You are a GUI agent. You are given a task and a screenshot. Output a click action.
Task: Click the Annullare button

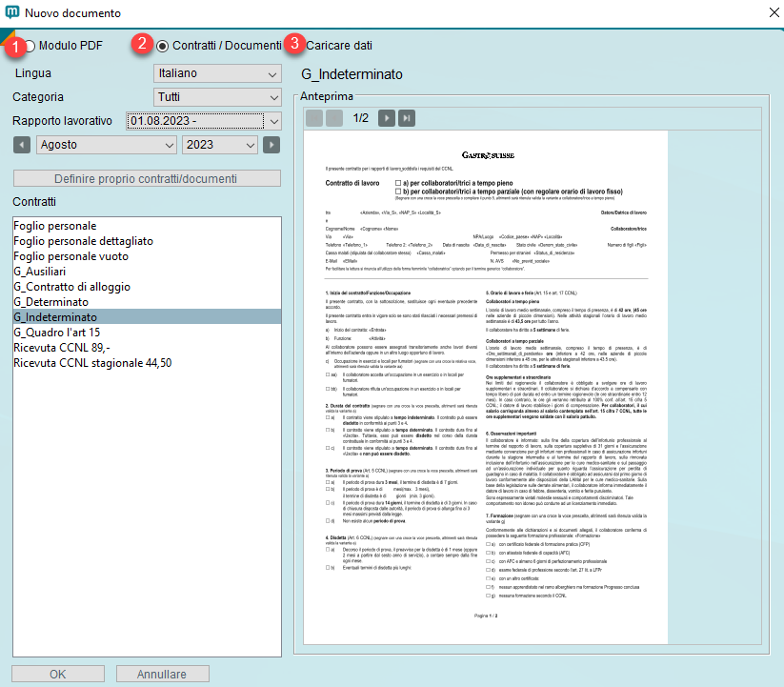(162, 675)
